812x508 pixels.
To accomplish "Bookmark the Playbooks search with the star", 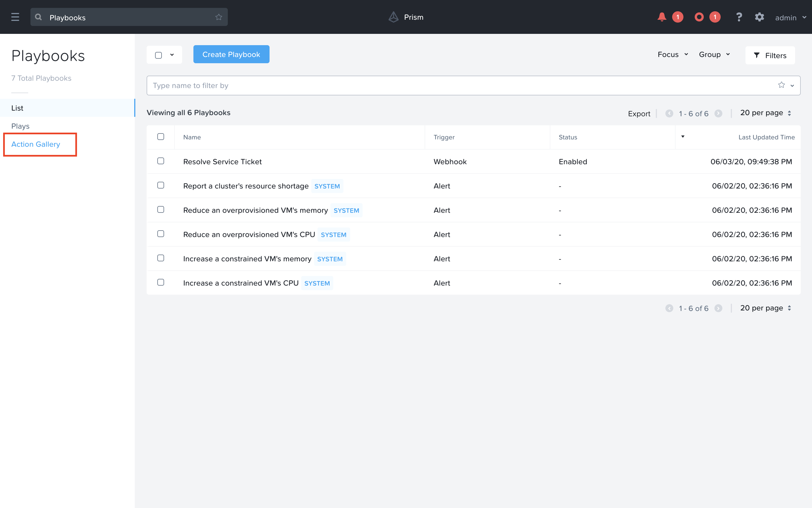I will [219, 17].
